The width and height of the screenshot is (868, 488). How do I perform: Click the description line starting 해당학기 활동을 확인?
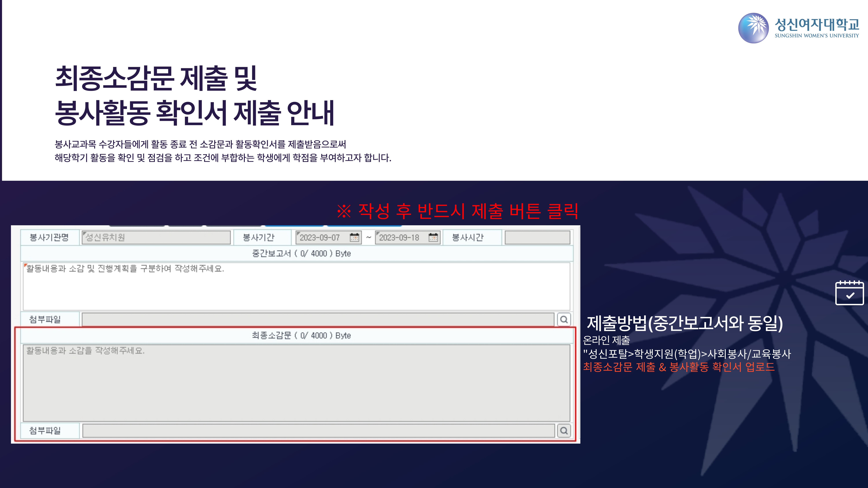(223, 158)
